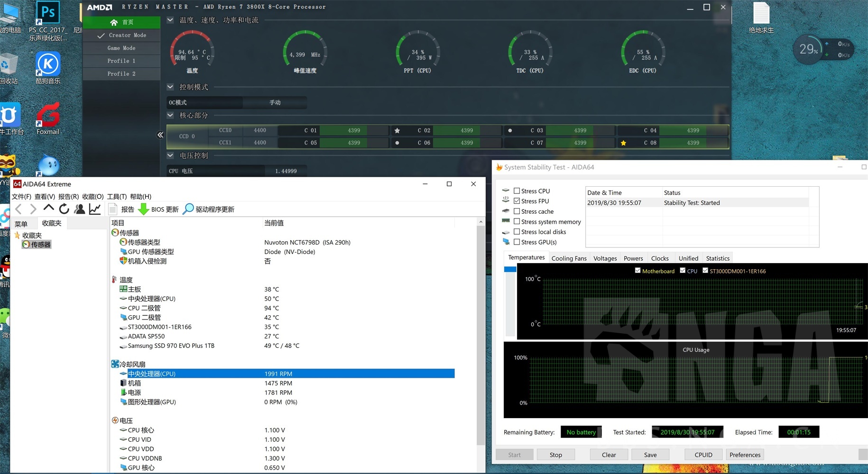Uncheck the Motherboard temperature graph checkbox
The width and height of the screenshot is (868, 474).
(x=638, y=271)
